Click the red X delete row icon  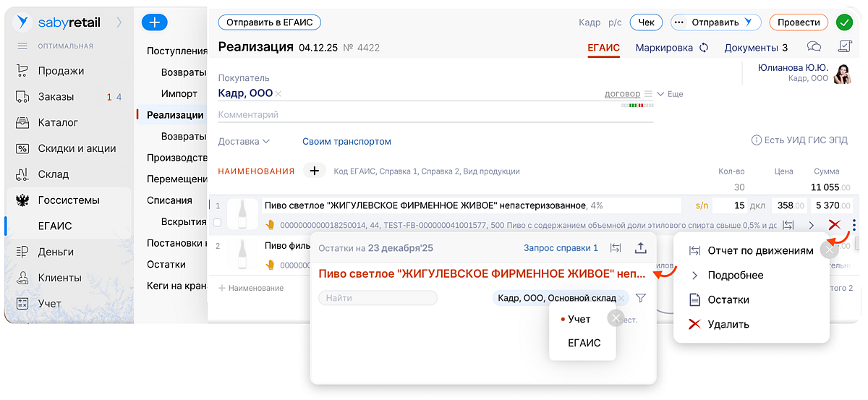click(x=834, y=225)
